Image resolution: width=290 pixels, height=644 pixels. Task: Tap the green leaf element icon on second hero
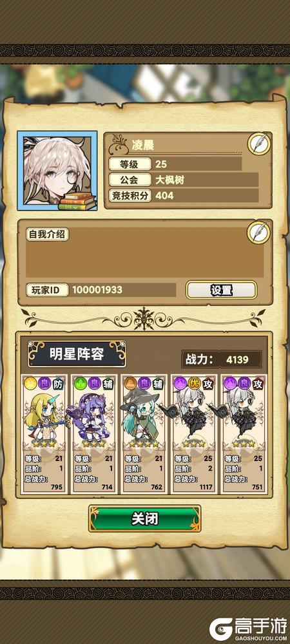tap(81, 383)
